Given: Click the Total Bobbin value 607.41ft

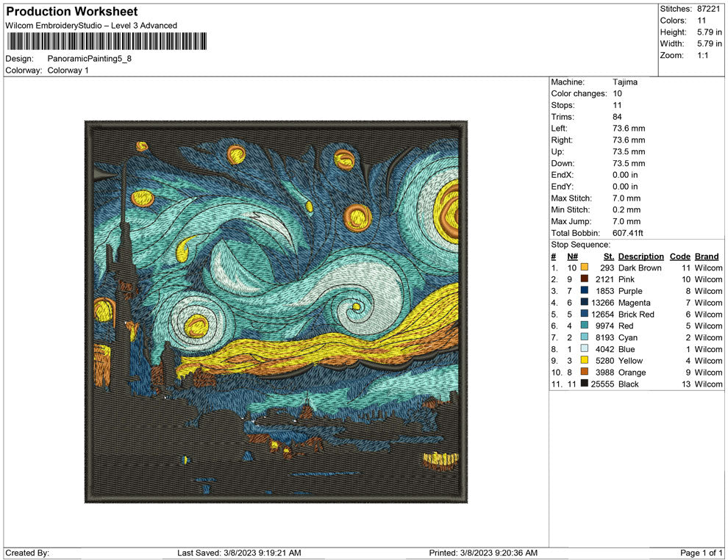Looking at the screenshot, I should click(x=628, y=233).
